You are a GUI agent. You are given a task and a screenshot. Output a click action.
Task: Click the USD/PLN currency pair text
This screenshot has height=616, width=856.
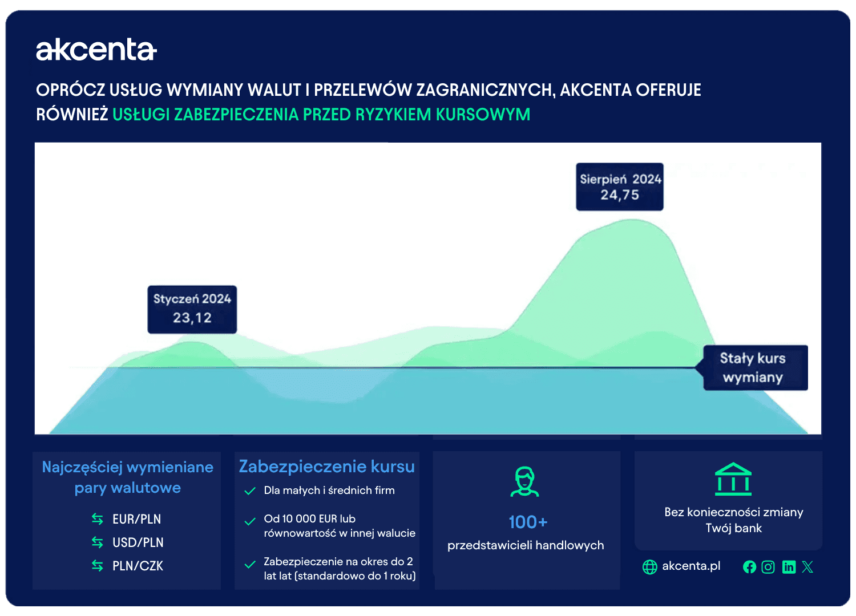coord(138,542)
